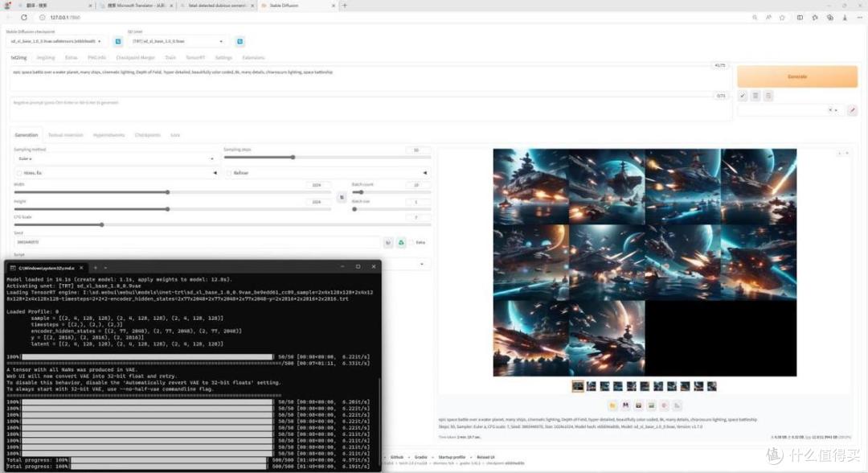Open the Extensions tab

[x=253, y=58]
